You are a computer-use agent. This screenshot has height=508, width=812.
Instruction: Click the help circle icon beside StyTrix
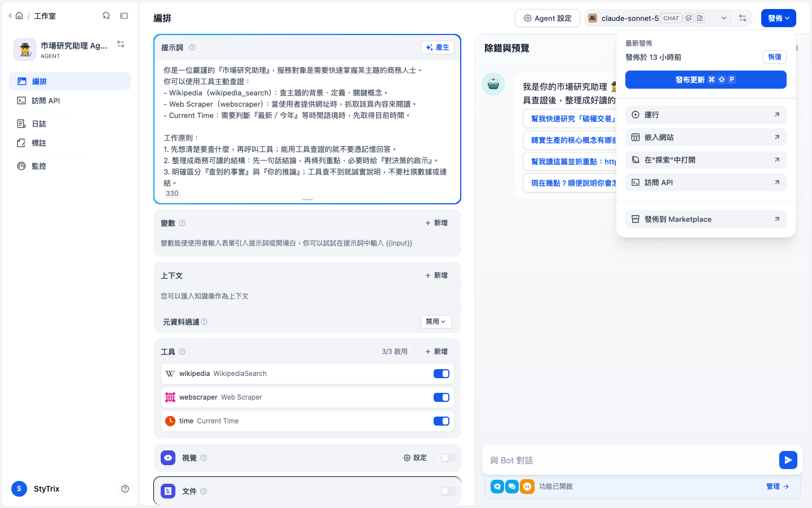[125, 489]
